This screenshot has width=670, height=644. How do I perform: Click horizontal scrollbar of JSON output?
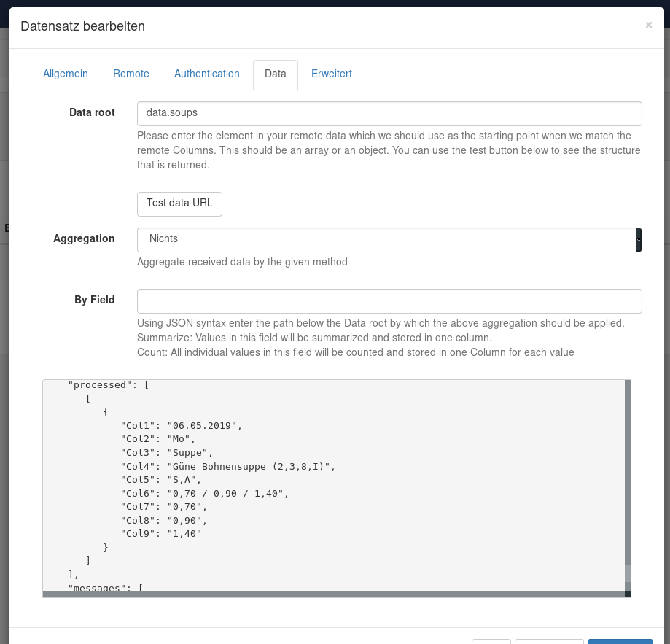pyautogui.click(x=334, y=594)
